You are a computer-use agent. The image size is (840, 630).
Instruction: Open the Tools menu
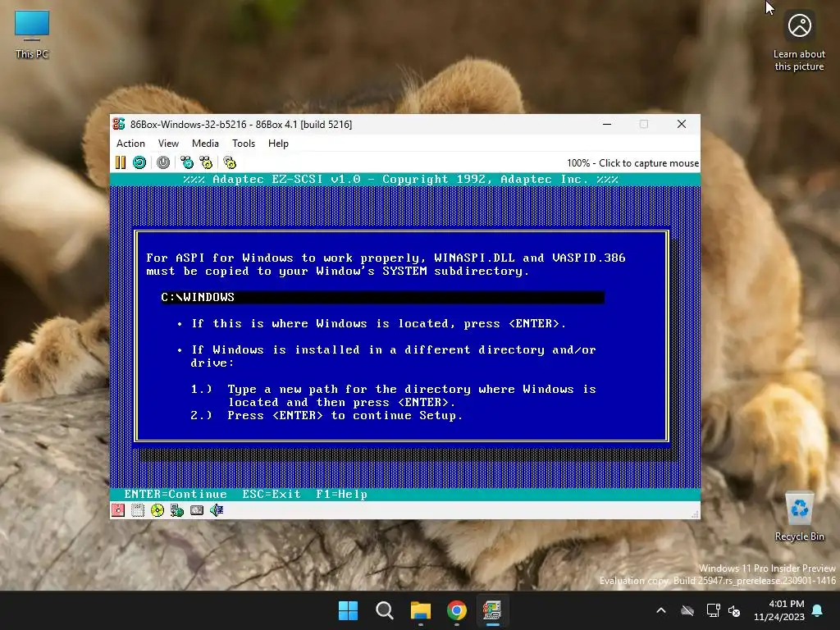point(243,144)
